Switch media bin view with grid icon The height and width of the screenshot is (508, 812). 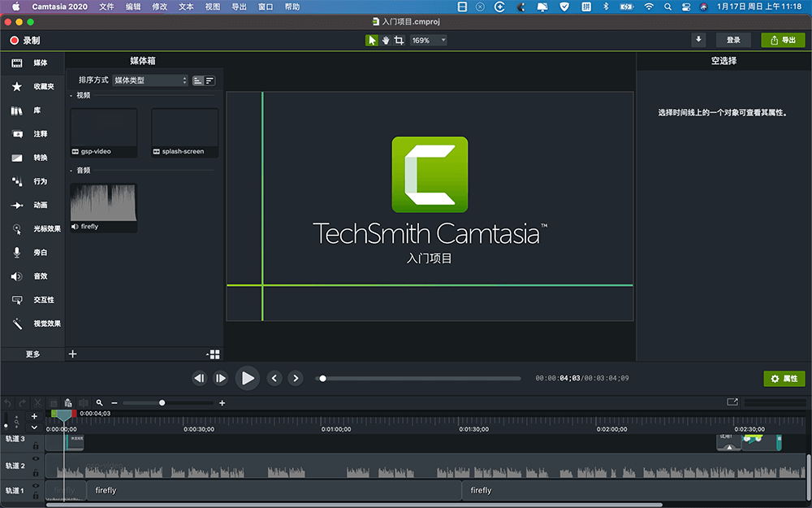(x=214, y=354)
